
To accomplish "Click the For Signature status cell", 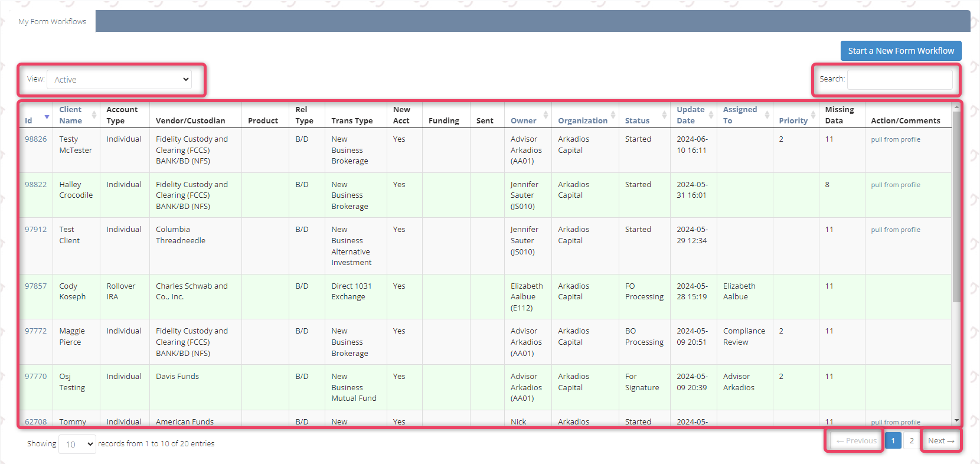I will click(x=645, y=387).
